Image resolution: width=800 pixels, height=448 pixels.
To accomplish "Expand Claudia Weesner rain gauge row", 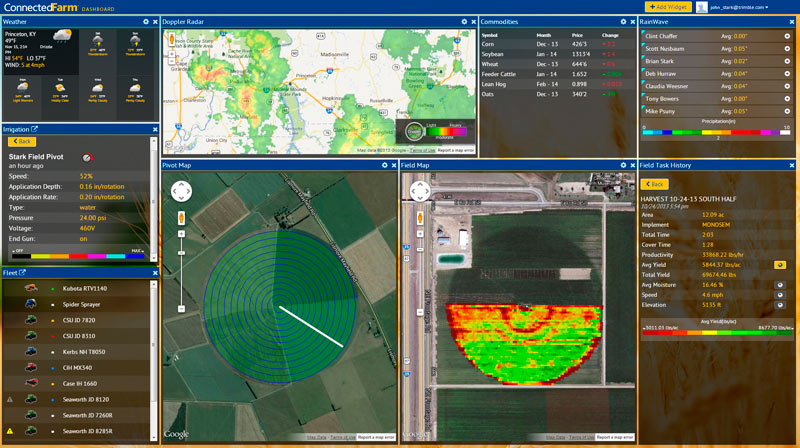I will [787, 86].
